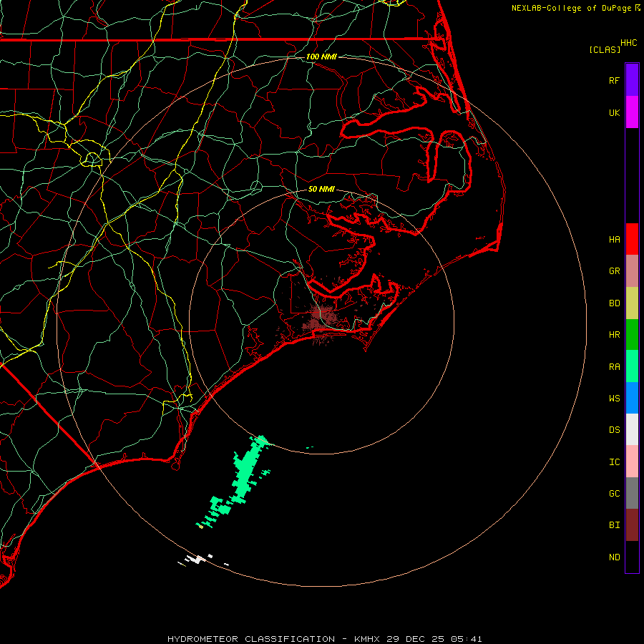Click the "100 NMI" range ring label
This screenshot has height=644, width=644.
point(321,57)
